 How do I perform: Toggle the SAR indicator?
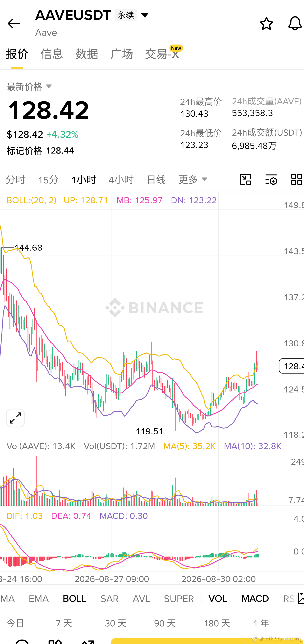(x=109, y=599)
